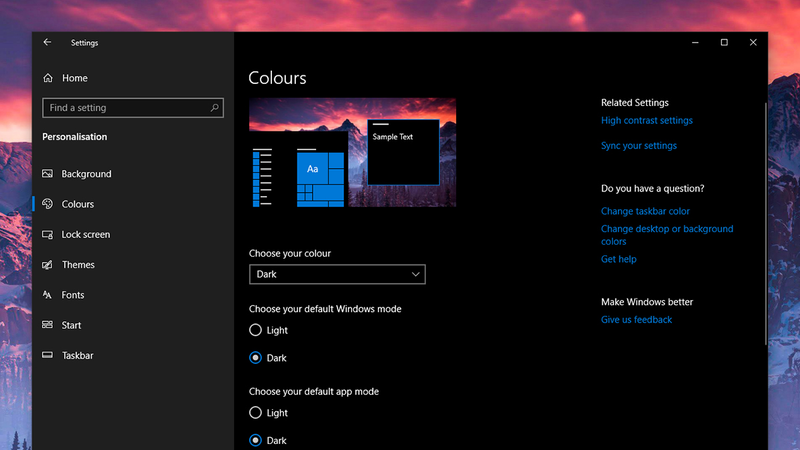Open the Home icon in the sidebar
The image size is (800, 450).
click(x=48, y=78)
